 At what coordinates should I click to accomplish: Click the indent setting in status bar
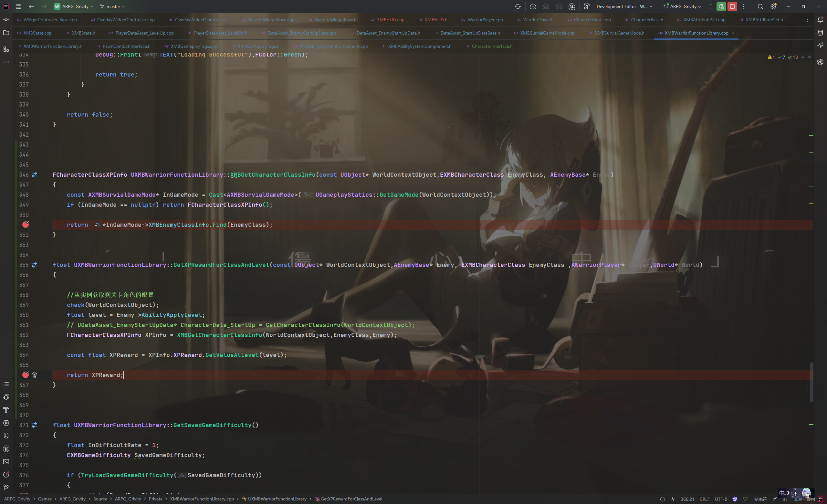[760, 499]
